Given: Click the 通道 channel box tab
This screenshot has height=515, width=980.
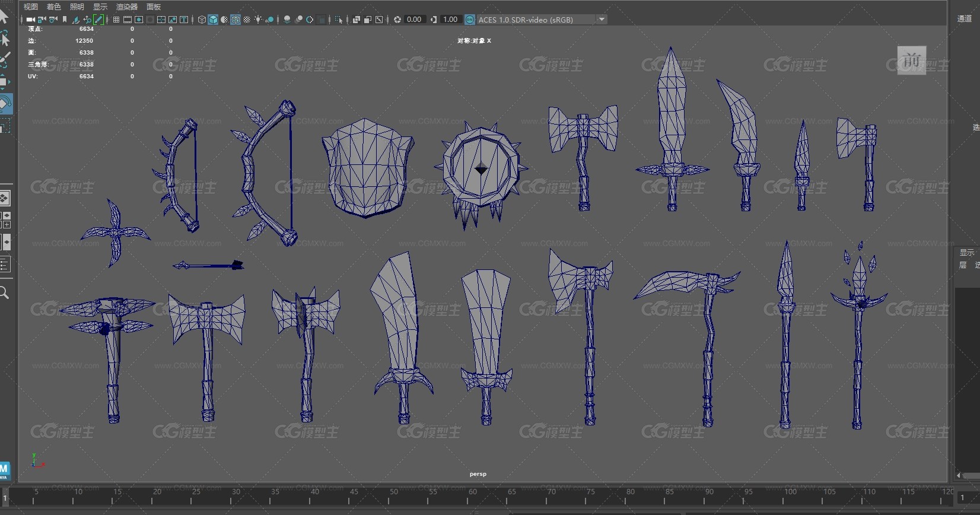Looking at the screenshot, I should tap(965, 18).
